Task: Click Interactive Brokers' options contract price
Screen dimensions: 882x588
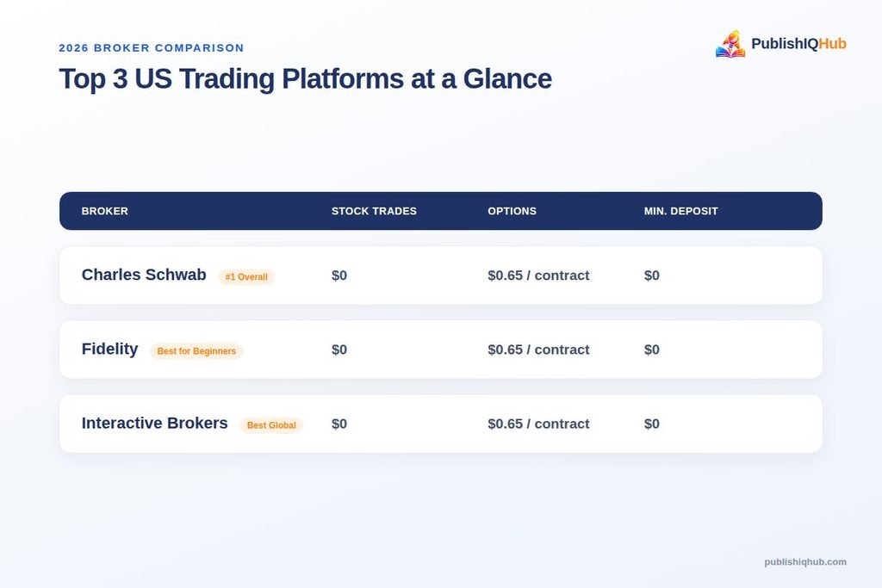Action: pyautogui.click(x=538, y=424)
